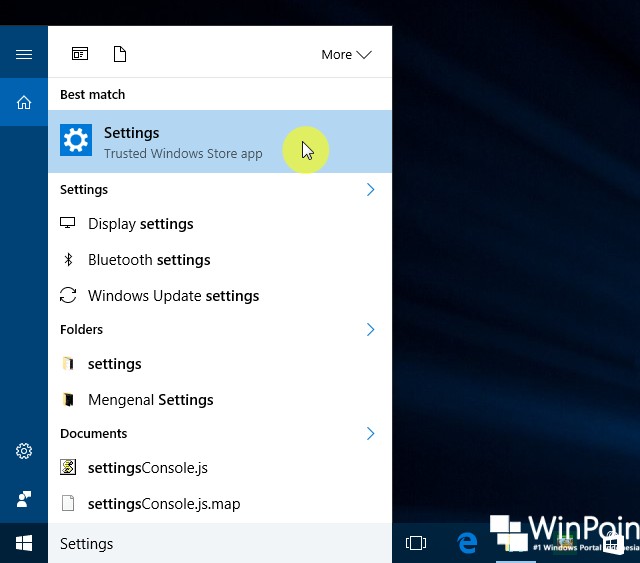Click the blue Settings gear app icon
640x563 pixels.
tap(76, 140)
